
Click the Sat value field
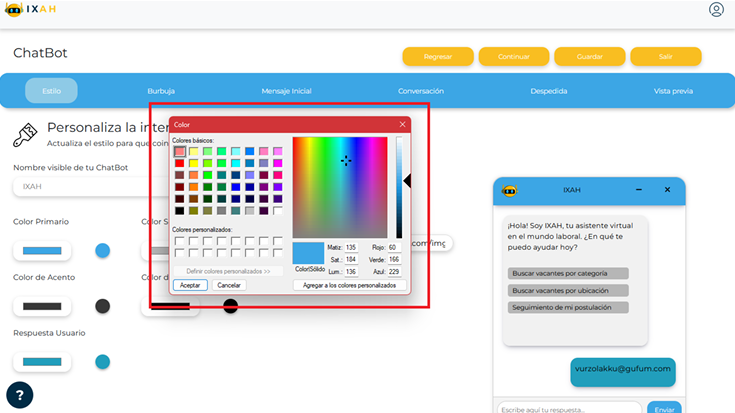pos(351,259)
